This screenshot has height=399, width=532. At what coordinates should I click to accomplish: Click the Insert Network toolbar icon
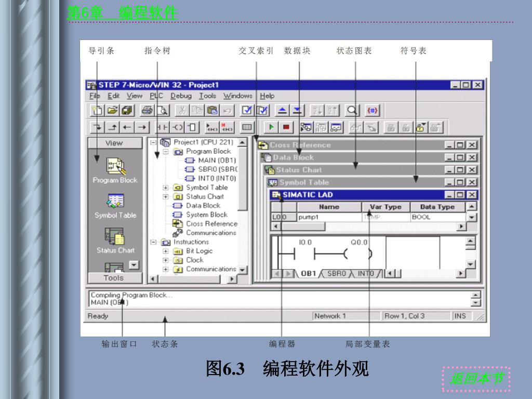pyautogui.click(x=212, y=128)
